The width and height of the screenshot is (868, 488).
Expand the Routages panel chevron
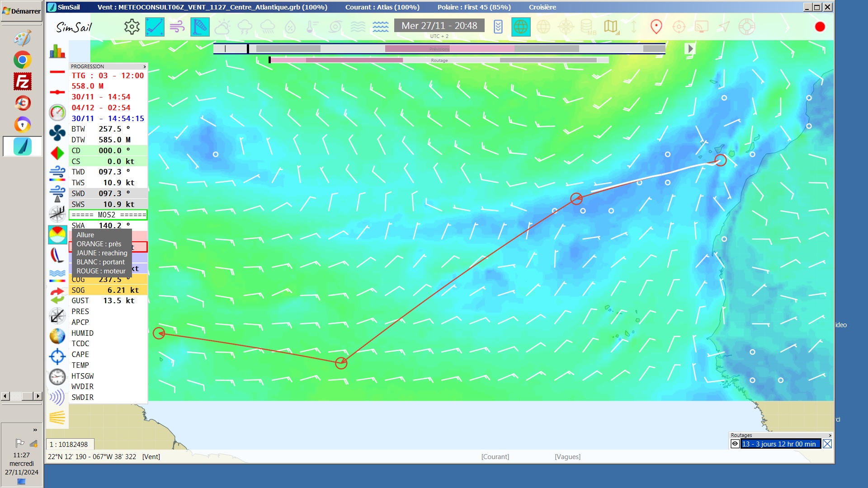point(830,436)
